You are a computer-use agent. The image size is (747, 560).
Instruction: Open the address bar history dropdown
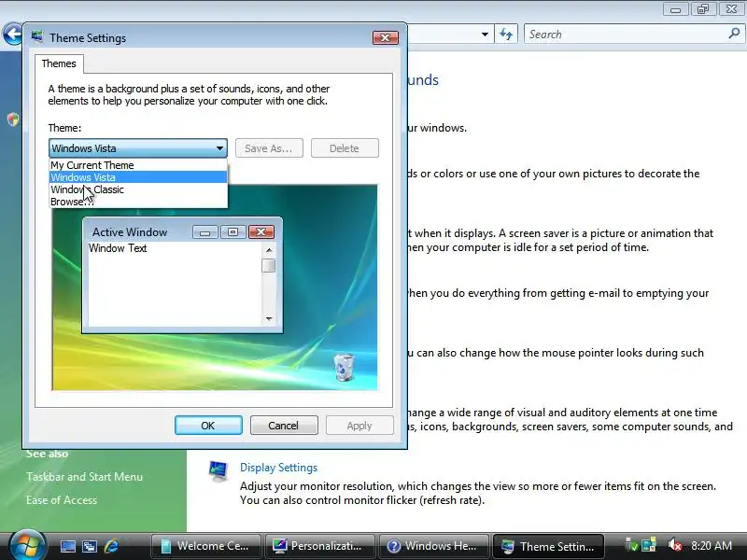[485, 35]
